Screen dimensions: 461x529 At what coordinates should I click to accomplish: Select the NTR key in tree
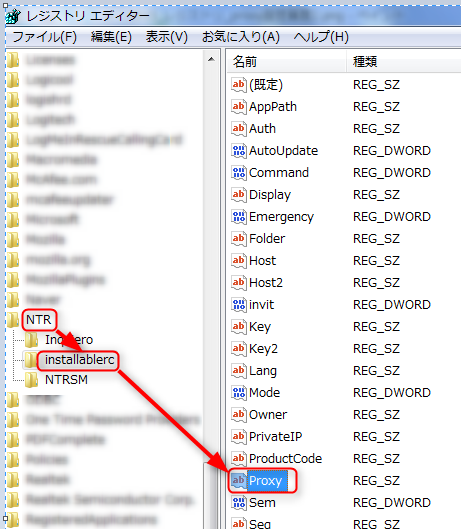click(38, 319)
